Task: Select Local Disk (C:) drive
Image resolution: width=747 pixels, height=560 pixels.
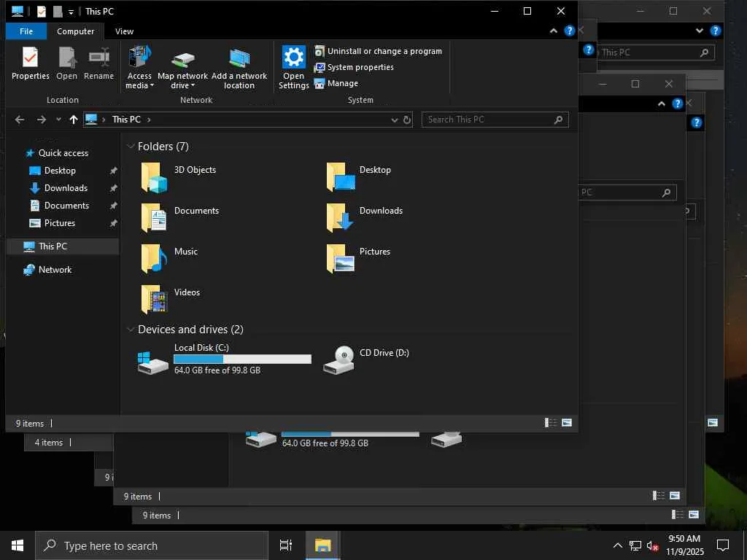Action: [224, 359]
